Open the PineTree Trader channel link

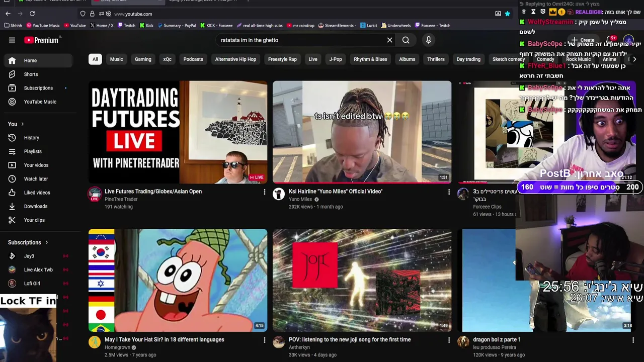[x=121, y=199]
